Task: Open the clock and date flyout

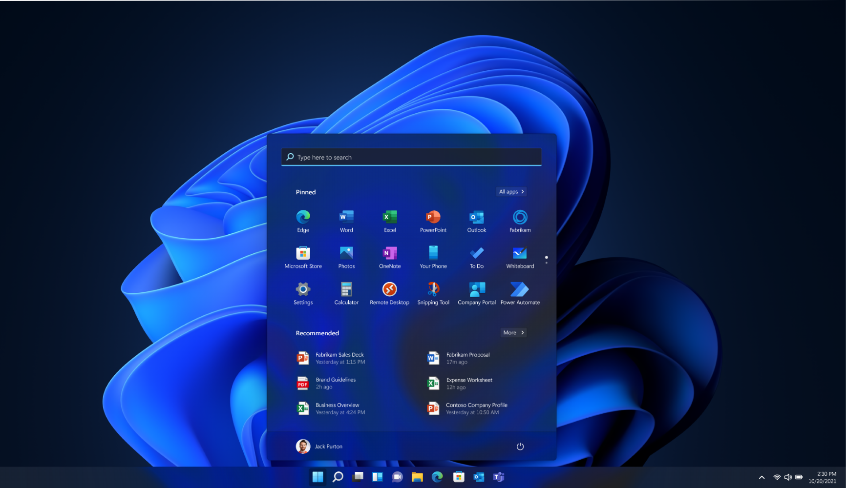Action: (823, 477)
